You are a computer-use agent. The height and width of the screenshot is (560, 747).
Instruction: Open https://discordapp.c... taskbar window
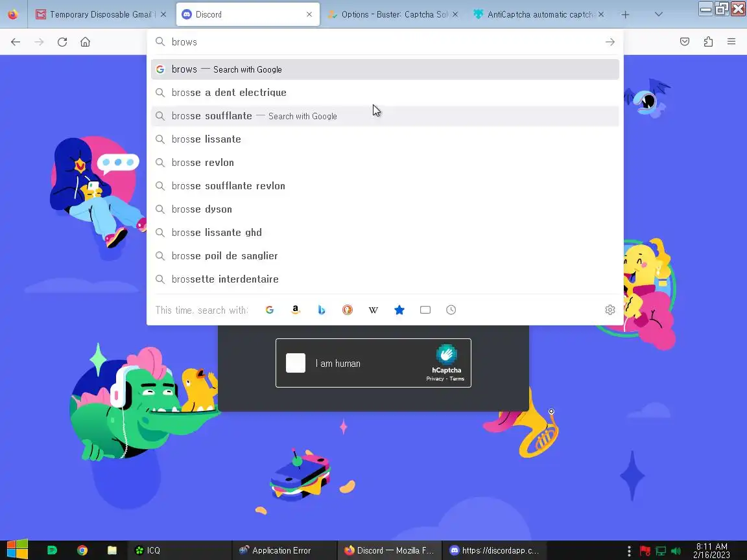[494, 550]
